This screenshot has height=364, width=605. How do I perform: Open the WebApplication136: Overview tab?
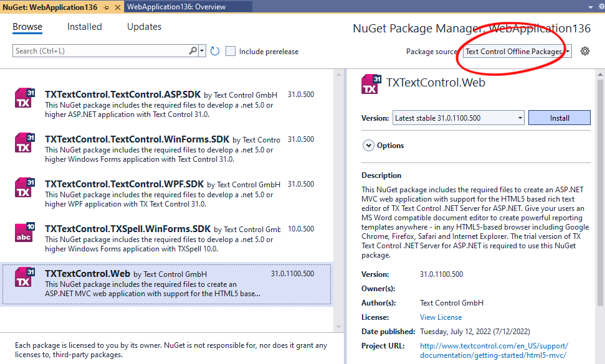pyautogui.click(x=176, y=7)
